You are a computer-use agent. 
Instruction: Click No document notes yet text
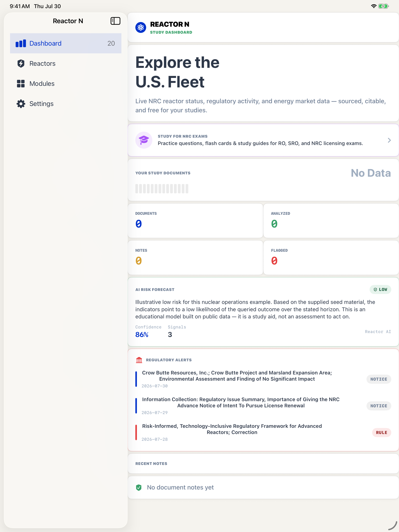(x=180, y=487)
